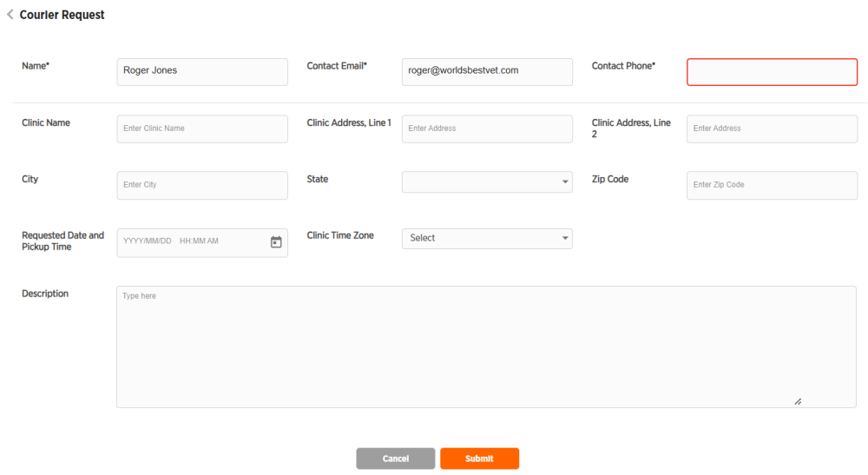868x475 pixels.
Task: Click inside the Description text area
Action: point(486,346)
